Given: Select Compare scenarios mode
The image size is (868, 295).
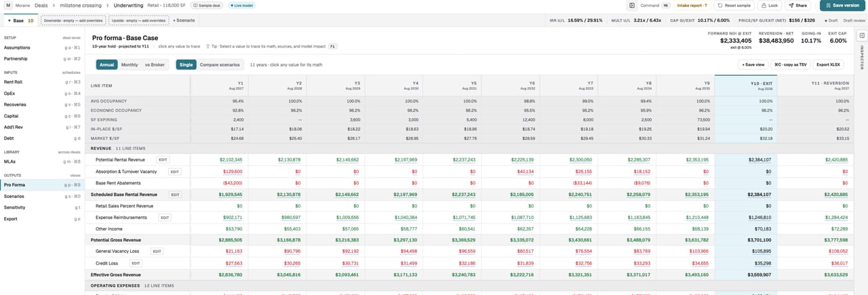Looking at the screenshot, I should coord(220,64).
